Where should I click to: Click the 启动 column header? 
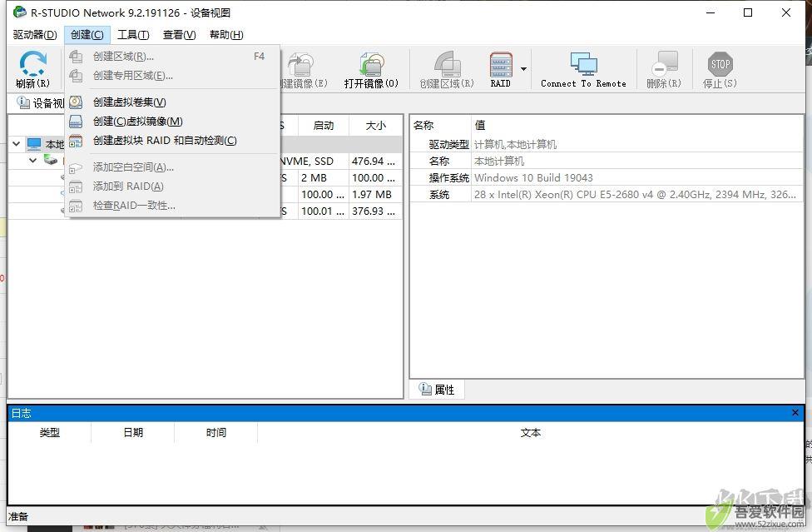[324, 126]
